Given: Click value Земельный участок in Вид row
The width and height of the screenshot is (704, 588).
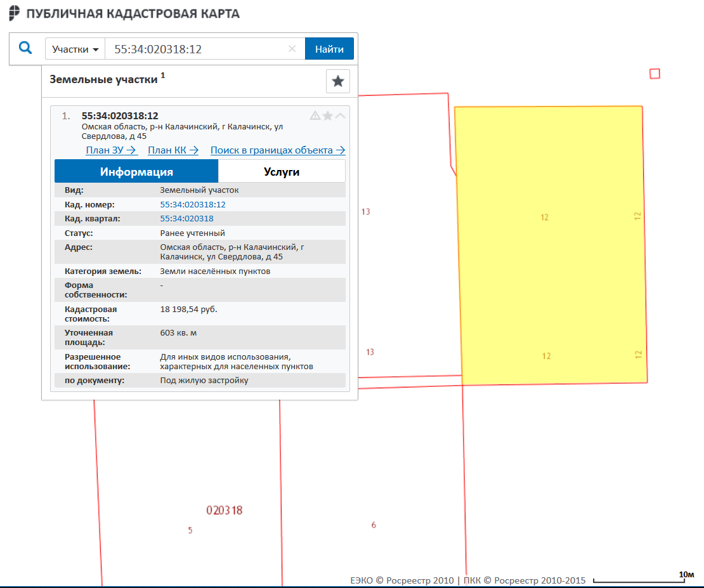Looking at the screenshot, I should tap(199, 190).
